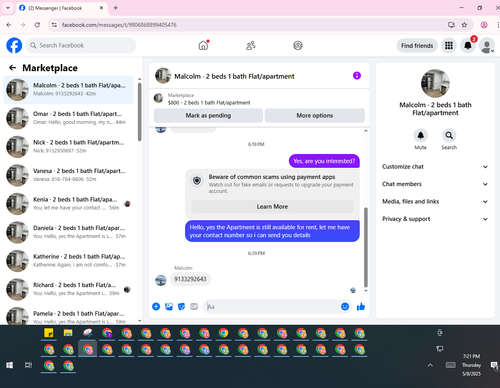
Task: Open the Facebook logo home link
Action: (14, 45)
